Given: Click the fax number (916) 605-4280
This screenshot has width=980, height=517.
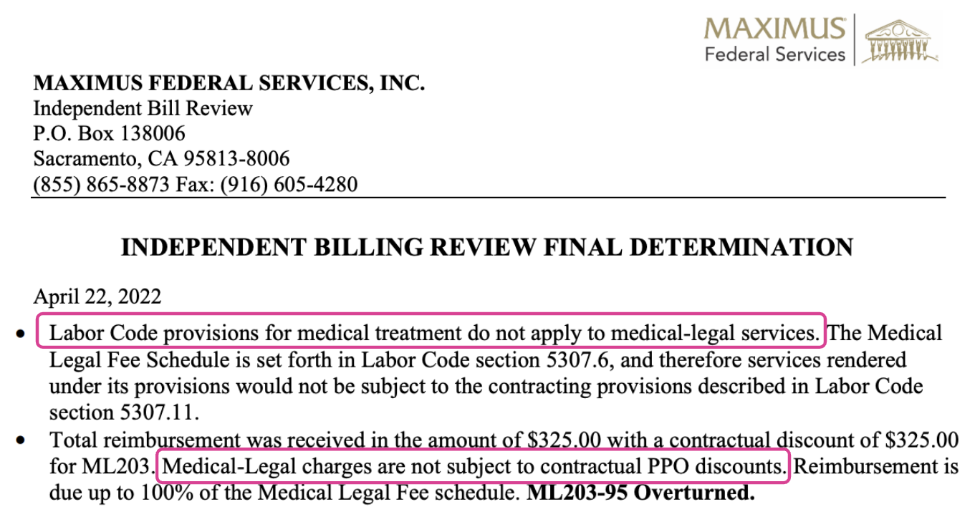Looking at the screenshot, I should click(x=291, y=185).
